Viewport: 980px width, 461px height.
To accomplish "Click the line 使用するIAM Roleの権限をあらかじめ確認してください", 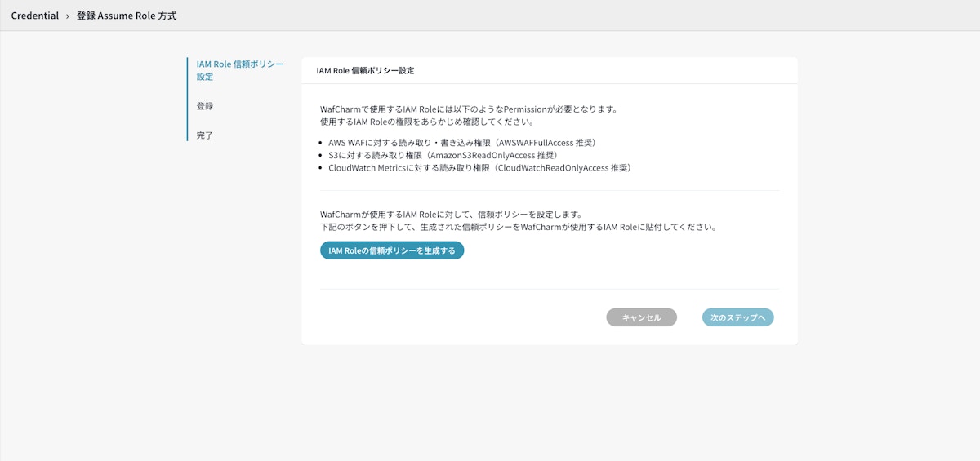I will click(427, 122).
